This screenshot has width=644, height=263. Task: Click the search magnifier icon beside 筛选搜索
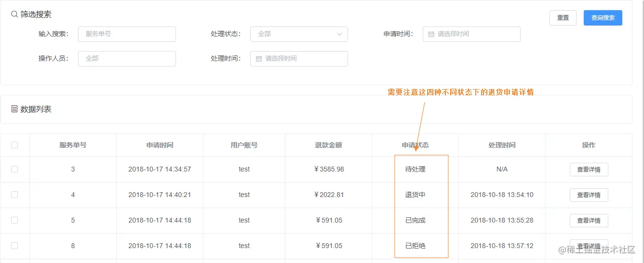point(14,14)
